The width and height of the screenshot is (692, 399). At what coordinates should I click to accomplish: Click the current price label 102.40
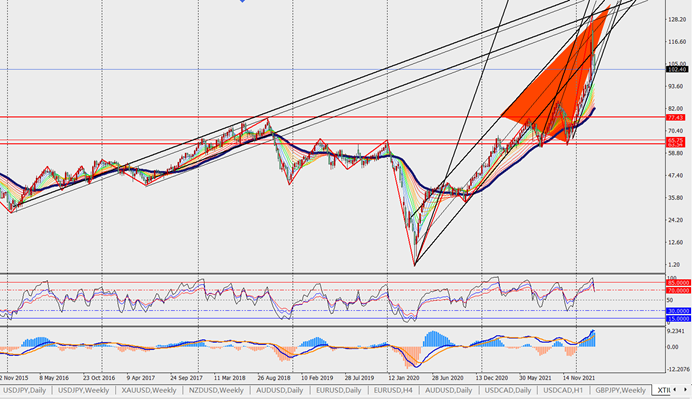pos(677,69)
